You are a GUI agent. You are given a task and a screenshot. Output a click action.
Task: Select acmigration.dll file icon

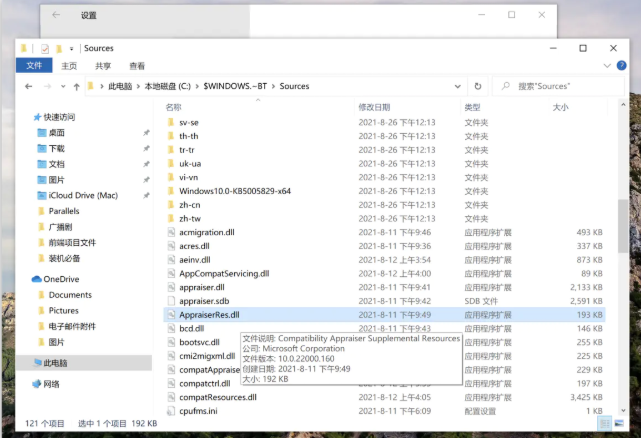point(171,232)
